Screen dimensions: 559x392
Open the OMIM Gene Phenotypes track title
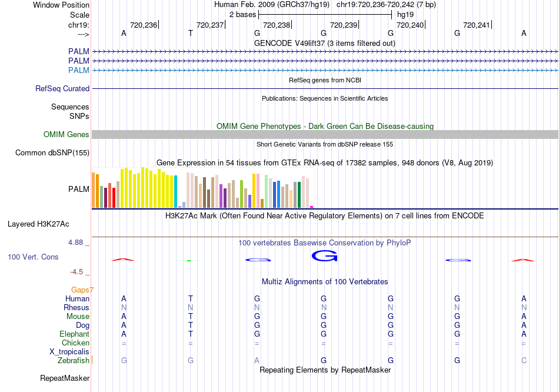(325, 127)
